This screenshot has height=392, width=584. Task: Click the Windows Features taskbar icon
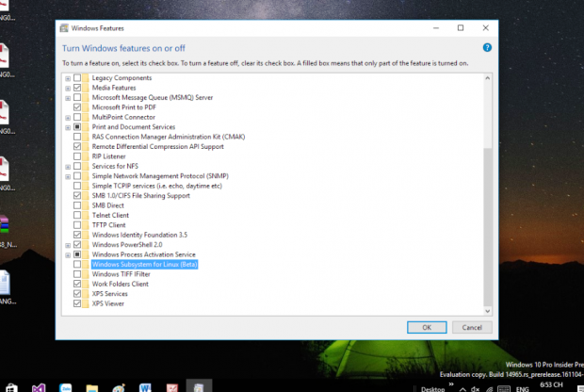coord(199,386)
